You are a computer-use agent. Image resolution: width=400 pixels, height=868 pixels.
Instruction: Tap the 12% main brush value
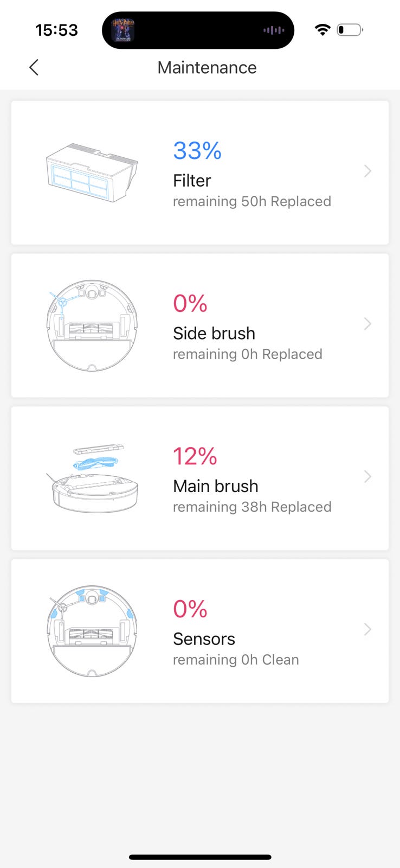click(195, 456)
